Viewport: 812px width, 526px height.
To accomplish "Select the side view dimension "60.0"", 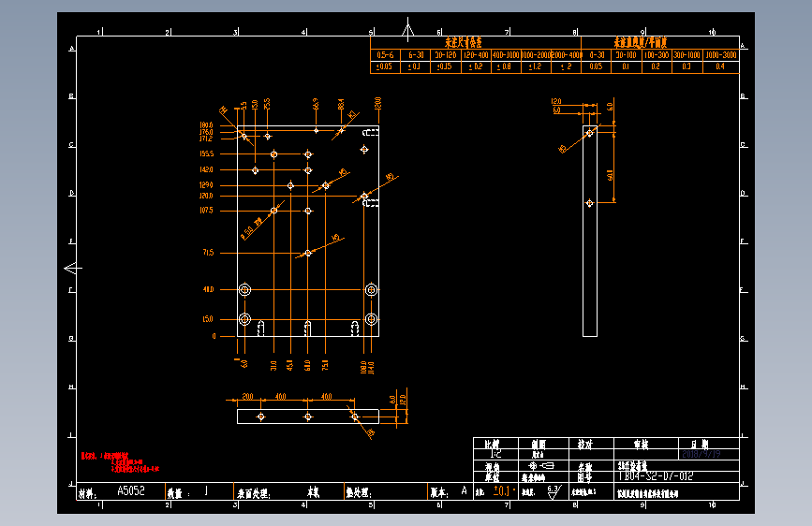I will tap(610, 176).
